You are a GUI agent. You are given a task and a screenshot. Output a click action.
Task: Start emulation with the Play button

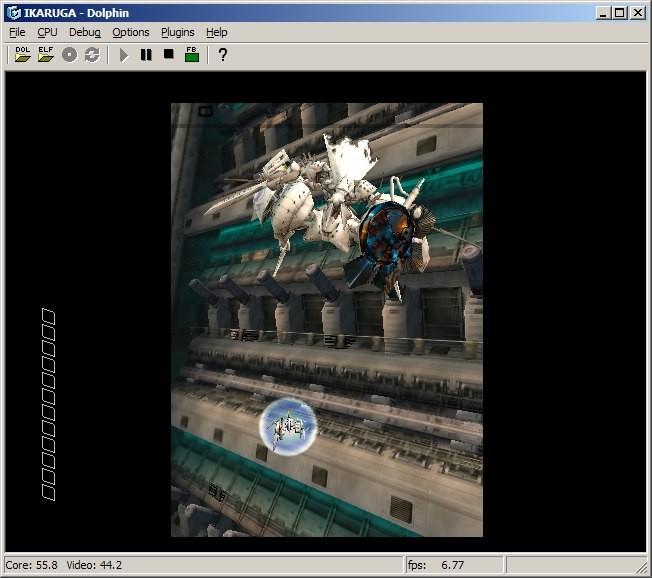coord(123,55)
